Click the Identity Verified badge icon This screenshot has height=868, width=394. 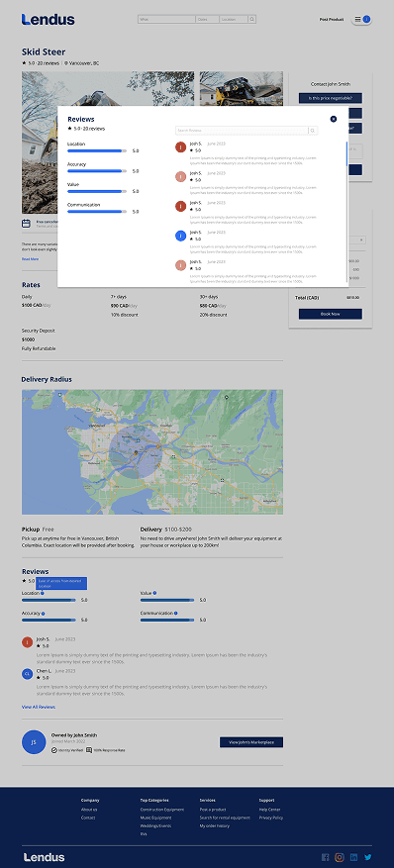pos(54,750)
